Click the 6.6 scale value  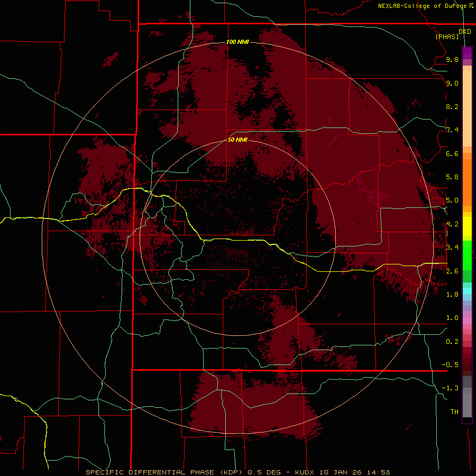pos(452,153)
